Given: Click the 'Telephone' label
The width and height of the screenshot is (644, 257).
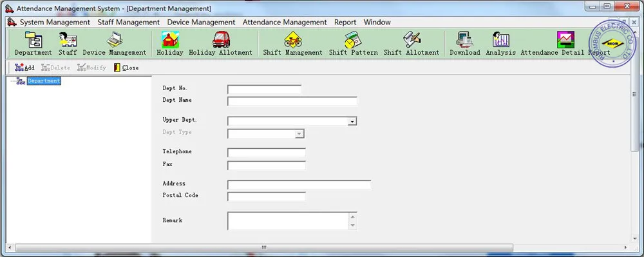Looking at the screenshot, I should pyautogui.click(x=177, y=151).
